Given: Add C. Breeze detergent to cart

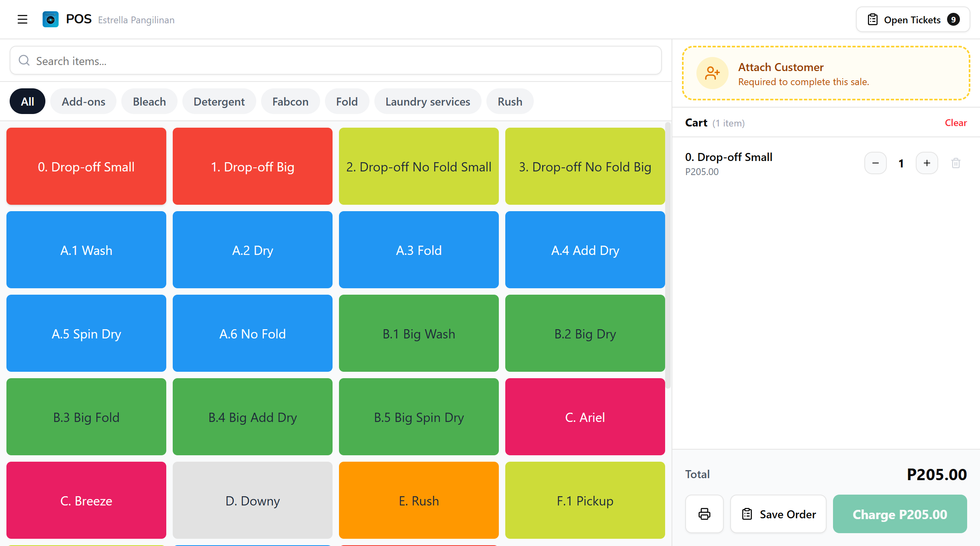Looking at the screenshot, I should 86,500.
